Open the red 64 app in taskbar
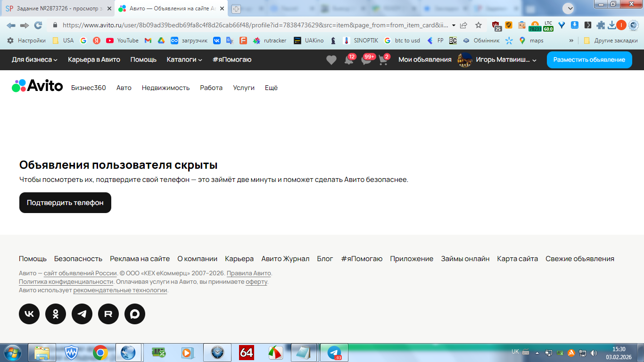 [x=247, y=353]
